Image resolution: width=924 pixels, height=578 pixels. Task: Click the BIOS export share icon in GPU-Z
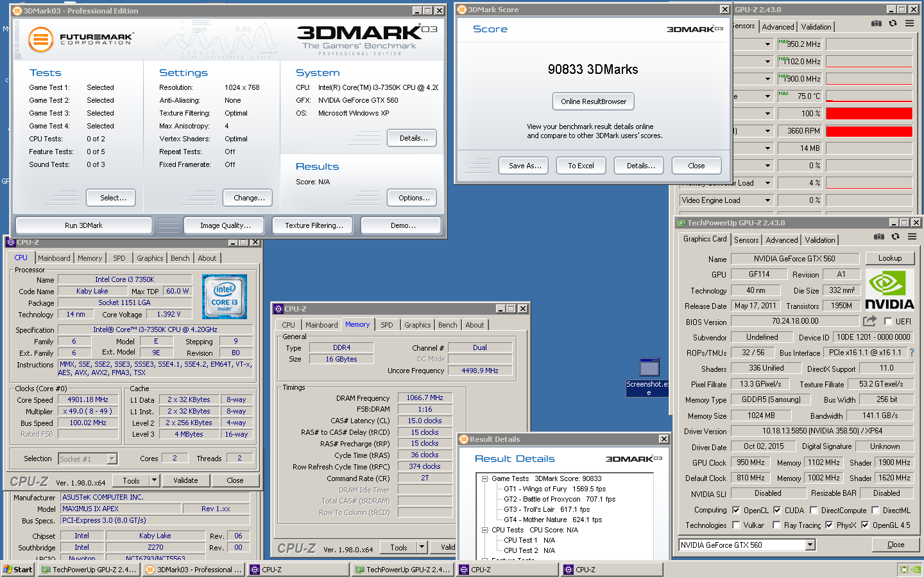[869, 320]
